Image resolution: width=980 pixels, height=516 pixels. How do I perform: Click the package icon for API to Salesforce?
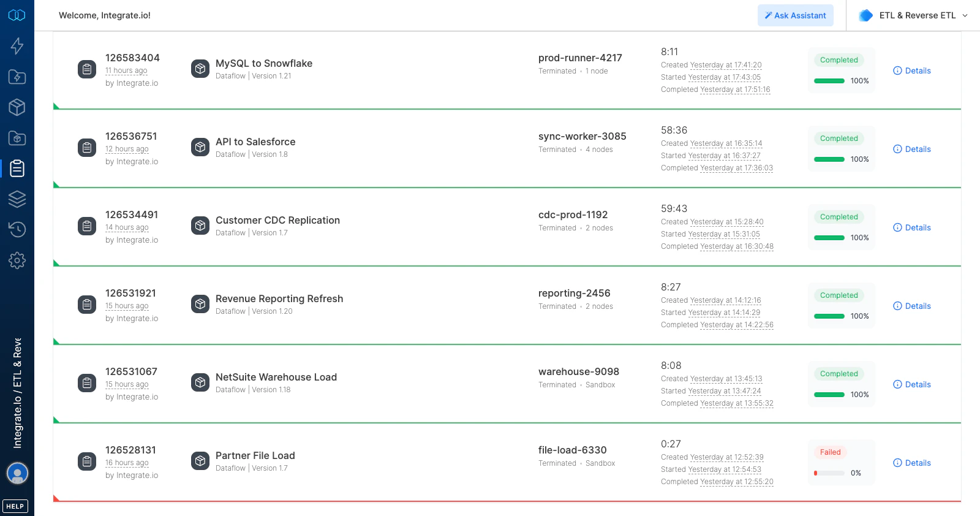coord(200,147)
